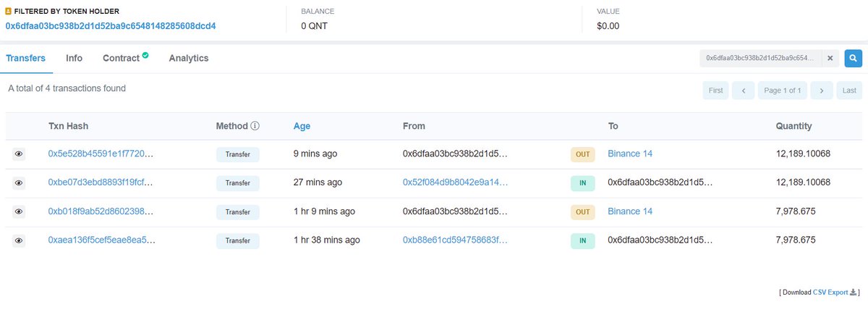Click the Transfer method badge in 27 mins ago row
This screenshot has height=315, width=868.
click(x=238, y=183)
